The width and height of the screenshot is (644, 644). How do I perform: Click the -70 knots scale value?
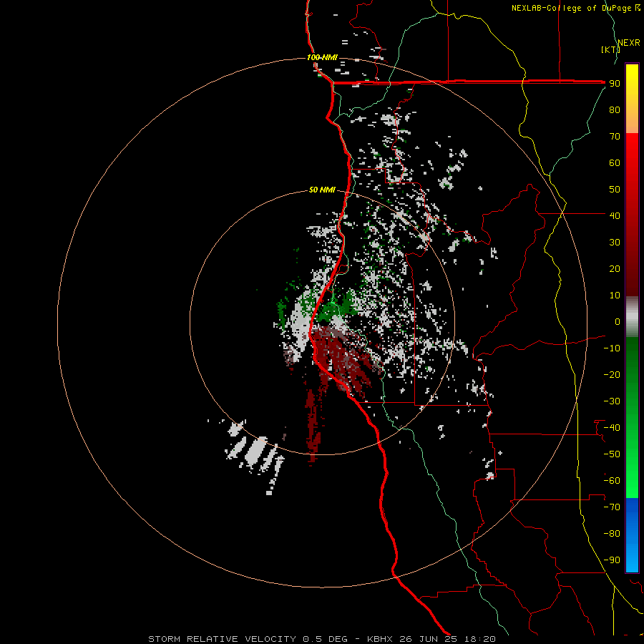click(612, 507)
